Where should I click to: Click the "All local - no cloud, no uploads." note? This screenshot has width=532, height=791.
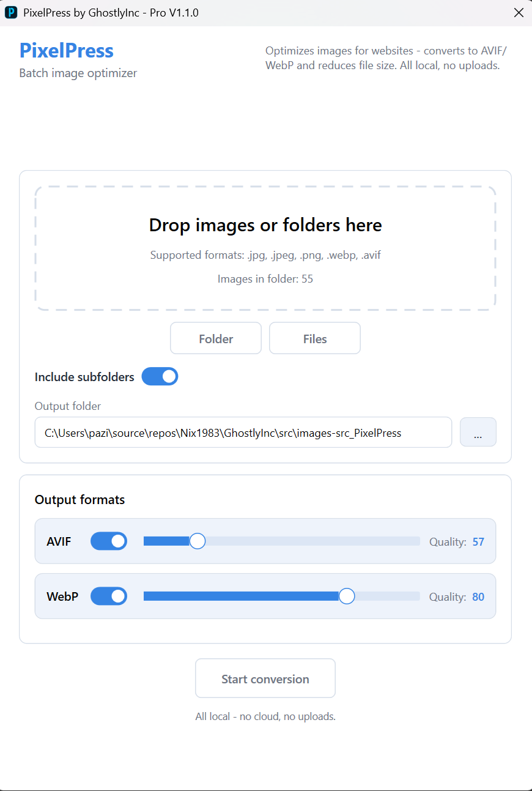pos(265,716)
